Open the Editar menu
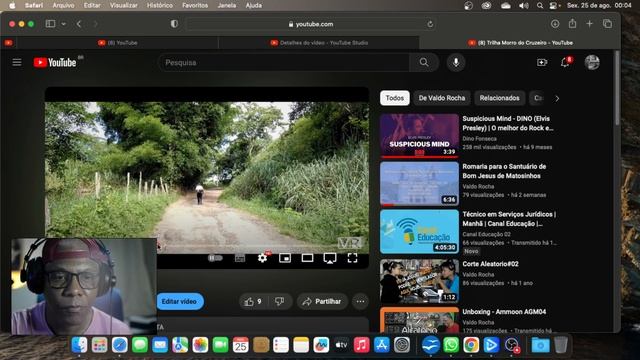640x360 pixels. pos(92,5)
